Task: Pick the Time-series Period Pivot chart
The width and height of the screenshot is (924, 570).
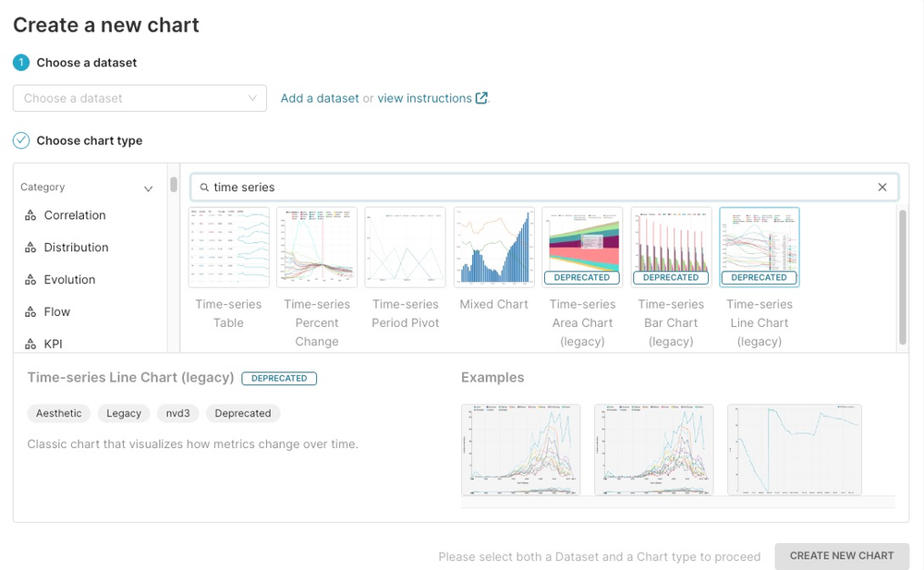Action: (x=406, y=247)
